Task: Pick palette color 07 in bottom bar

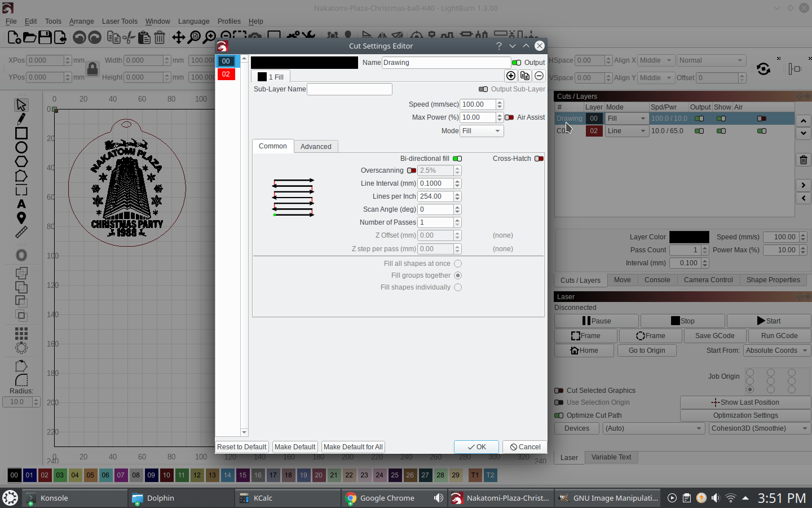Action: click(x=121, y=475)
